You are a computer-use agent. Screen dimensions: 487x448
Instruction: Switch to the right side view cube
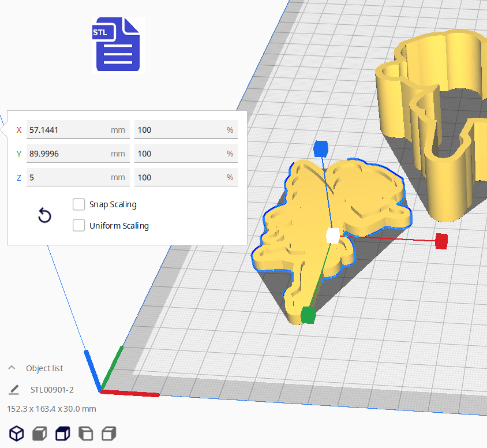[108, 433]
